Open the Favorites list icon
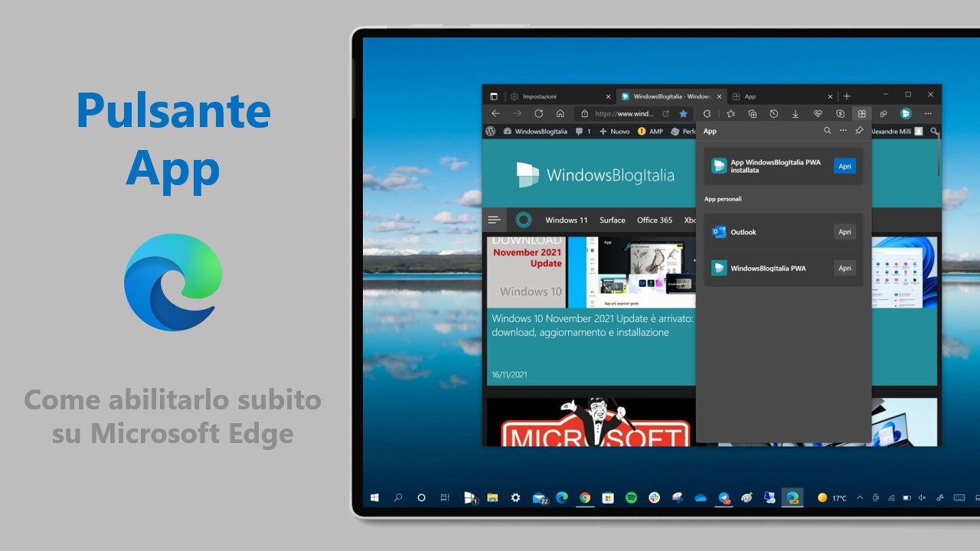 730,113
